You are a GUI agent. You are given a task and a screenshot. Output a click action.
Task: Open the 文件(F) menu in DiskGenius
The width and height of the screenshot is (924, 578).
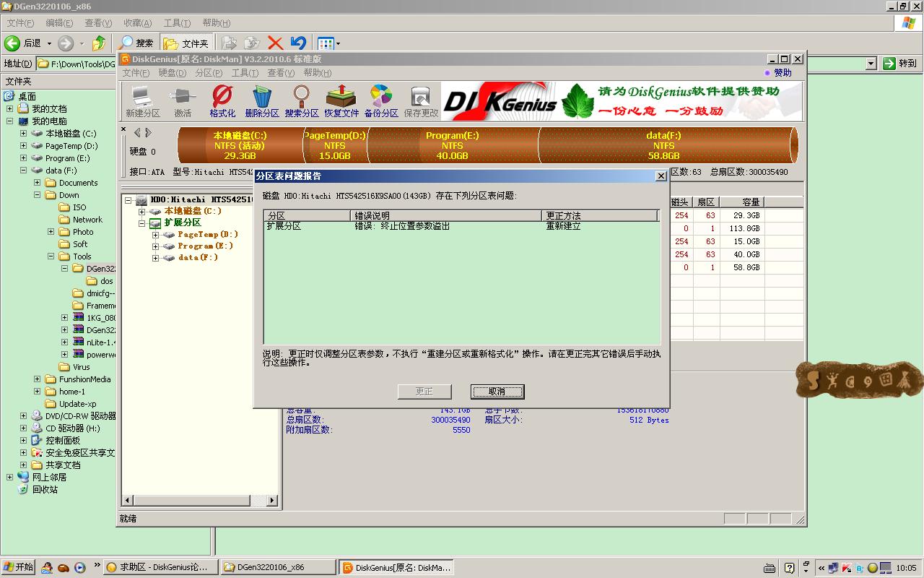point(136,73)
